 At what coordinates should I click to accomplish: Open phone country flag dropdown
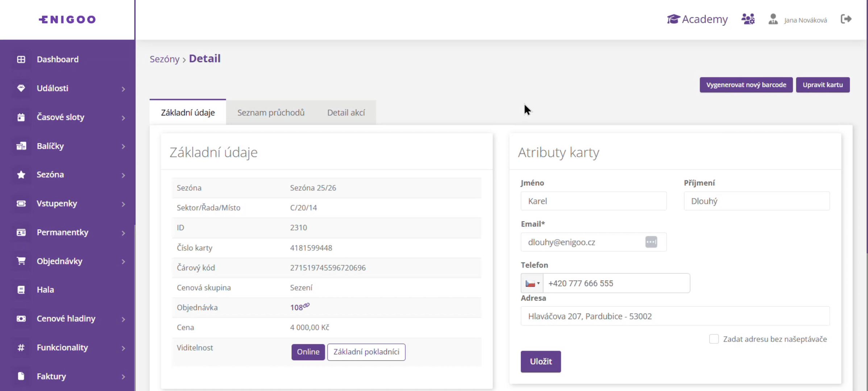pos(532,283)
